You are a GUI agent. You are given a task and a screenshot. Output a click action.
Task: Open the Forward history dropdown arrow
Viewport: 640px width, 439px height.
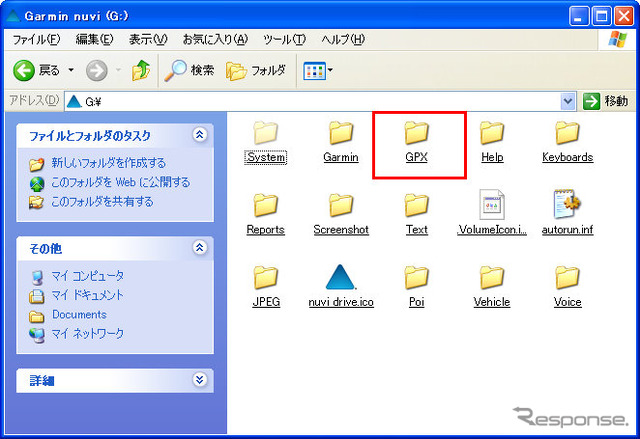click(118, 70)
